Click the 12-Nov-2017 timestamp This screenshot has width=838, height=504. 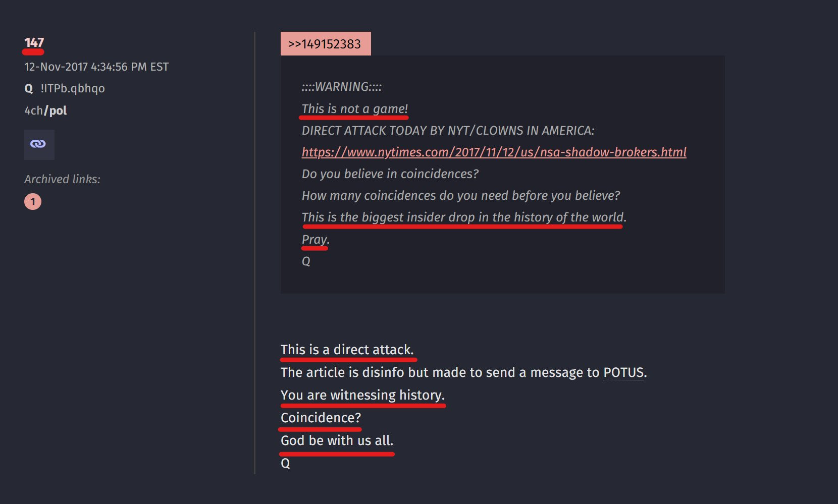pyautogui.click(x=96, y=67)
